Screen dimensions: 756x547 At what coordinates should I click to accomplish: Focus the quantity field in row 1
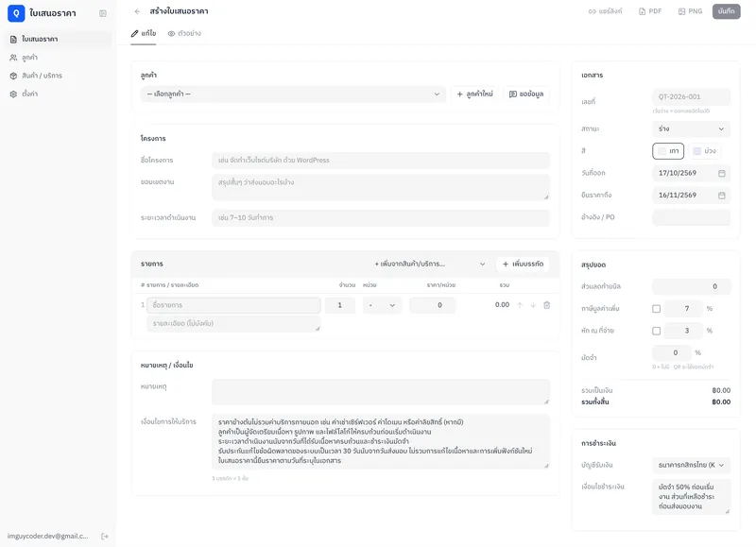(x=340, y=305)
